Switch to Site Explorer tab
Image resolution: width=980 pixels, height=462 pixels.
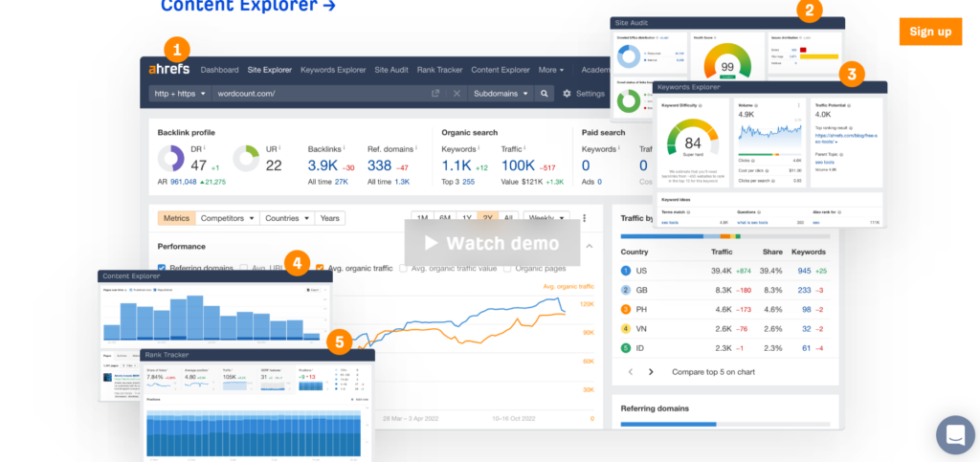click(x=269, y=70)
